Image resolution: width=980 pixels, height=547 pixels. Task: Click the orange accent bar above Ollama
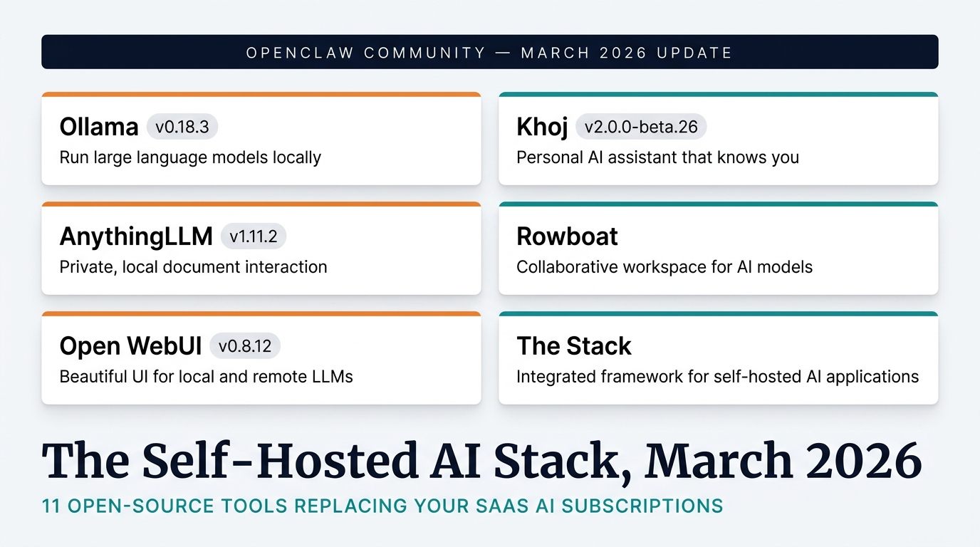click(261, 94)
